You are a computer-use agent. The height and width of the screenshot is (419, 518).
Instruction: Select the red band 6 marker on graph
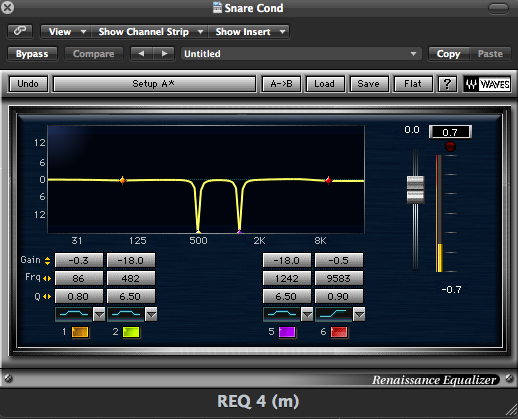[328, 180]
